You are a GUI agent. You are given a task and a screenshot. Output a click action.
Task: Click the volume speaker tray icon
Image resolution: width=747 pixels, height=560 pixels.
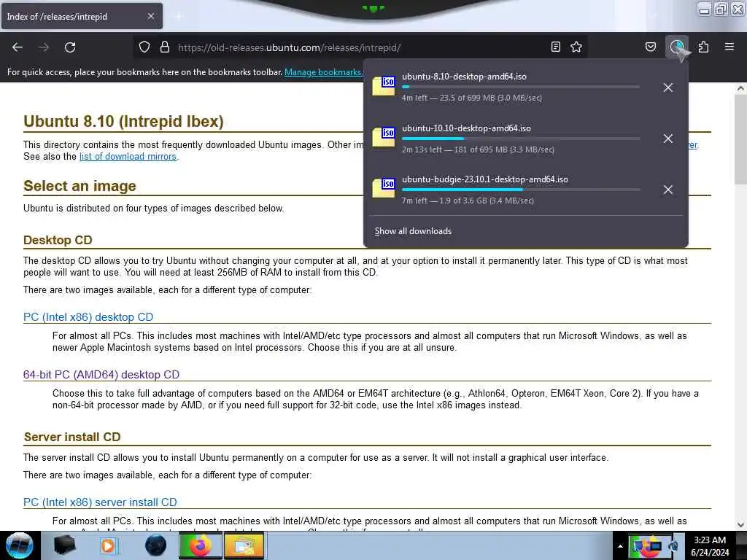click(x=673, y=546)
